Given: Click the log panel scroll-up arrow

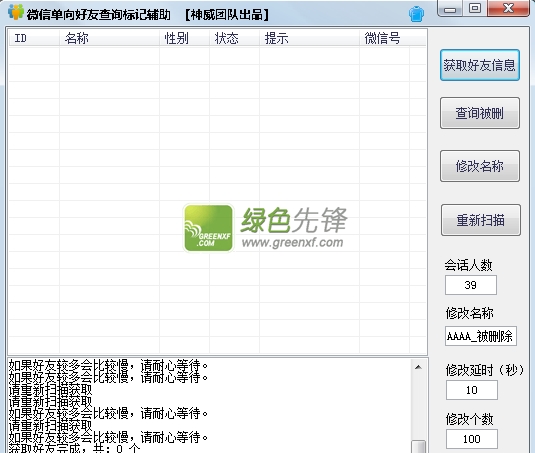Looking at the screenshot, I should click(x=418, y=367).
